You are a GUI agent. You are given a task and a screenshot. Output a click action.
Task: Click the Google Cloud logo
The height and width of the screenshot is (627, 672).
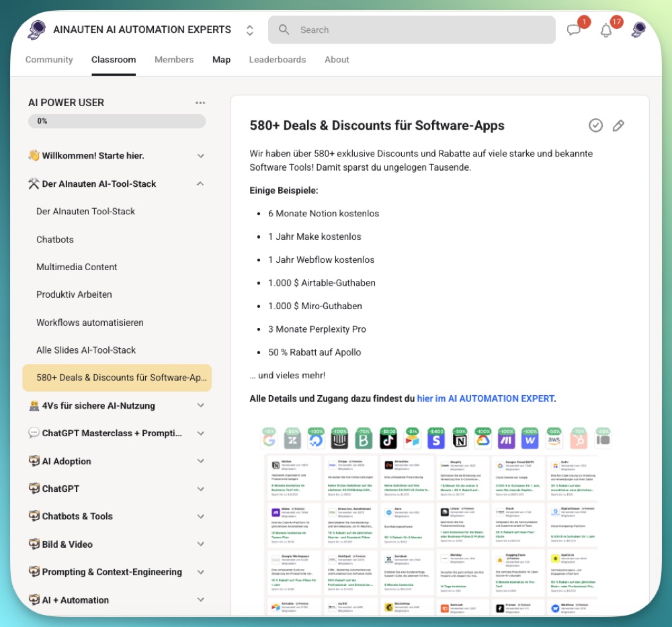tap(483, 440)
